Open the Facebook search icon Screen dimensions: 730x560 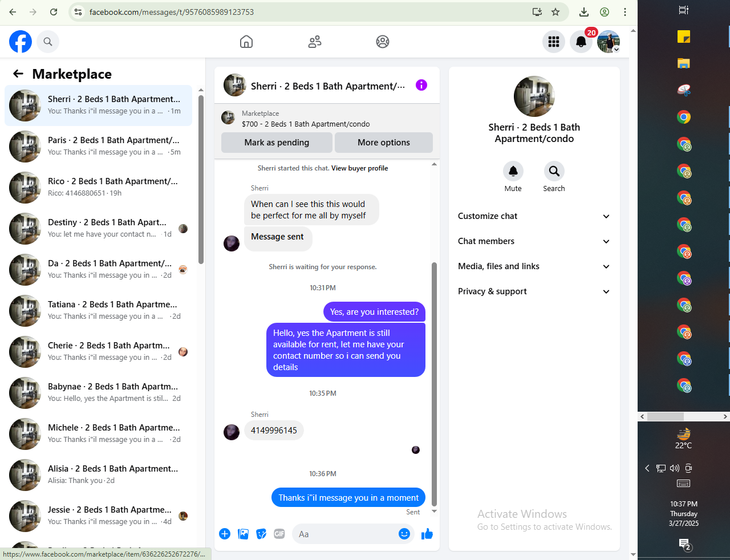(48, 42)
